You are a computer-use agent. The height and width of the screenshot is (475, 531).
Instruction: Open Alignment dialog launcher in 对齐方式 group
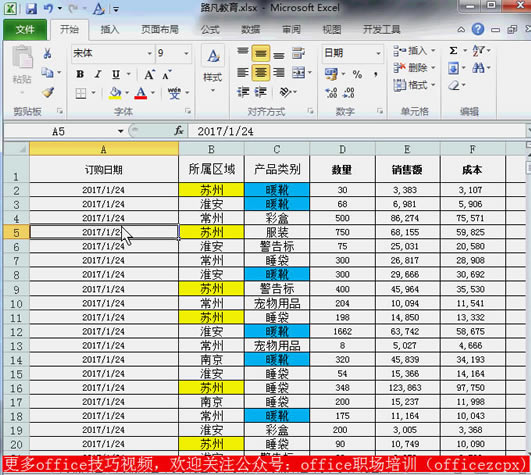(x=310, y=111)
